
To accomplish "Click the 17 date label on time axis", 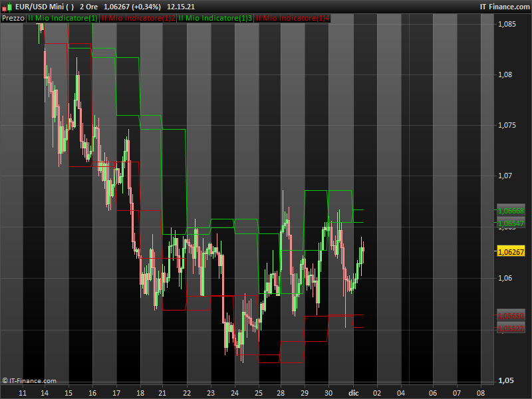I will coord(116,393).
